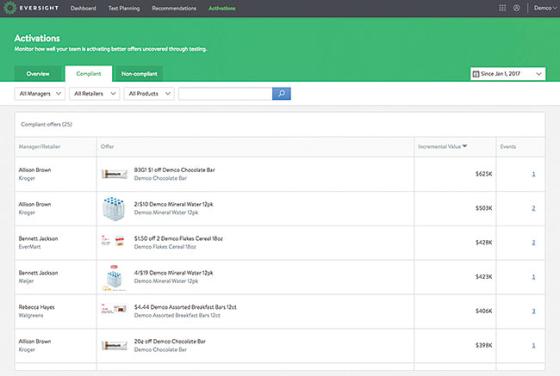
Task: Open events link for B3G1 Chocolate Bar
Action: click(534, 174)
